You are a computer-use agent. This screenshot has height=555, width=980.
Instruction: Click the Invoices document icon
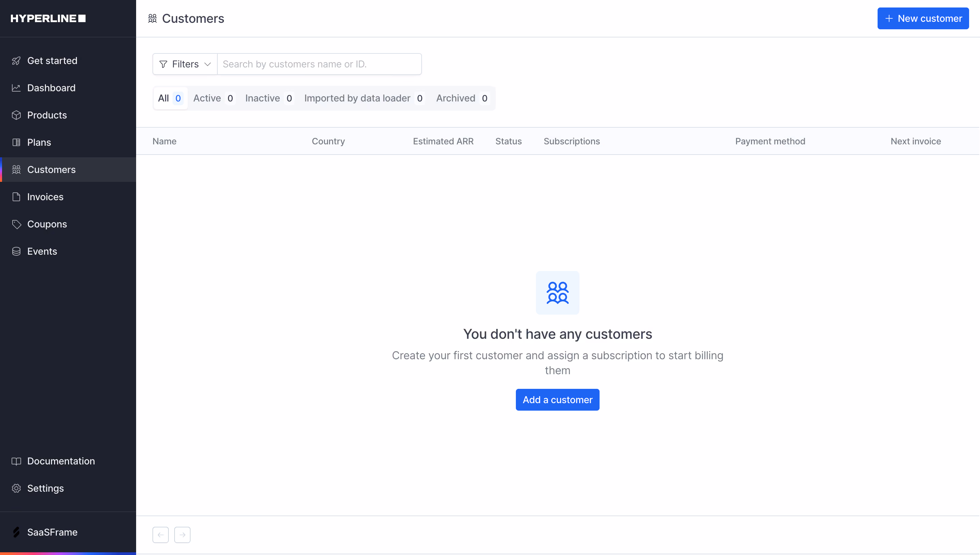pyautogui.click(x=16, y=197)
